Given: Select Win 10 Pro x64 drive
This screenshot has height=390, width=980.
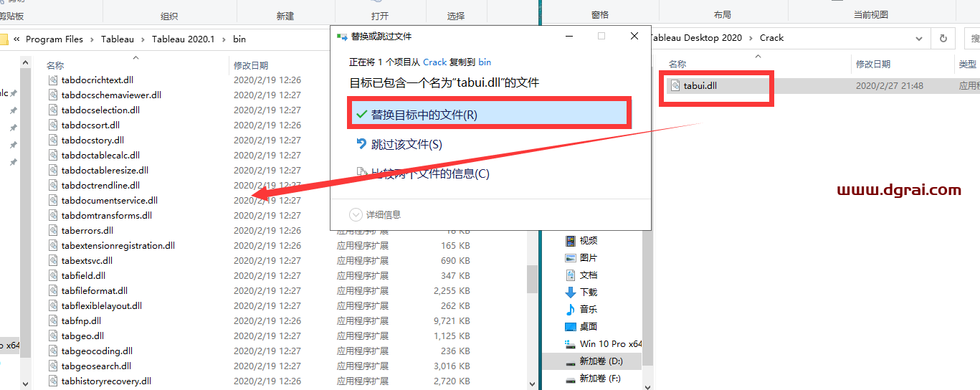Looking at the screenshot, I should point(611,344).
